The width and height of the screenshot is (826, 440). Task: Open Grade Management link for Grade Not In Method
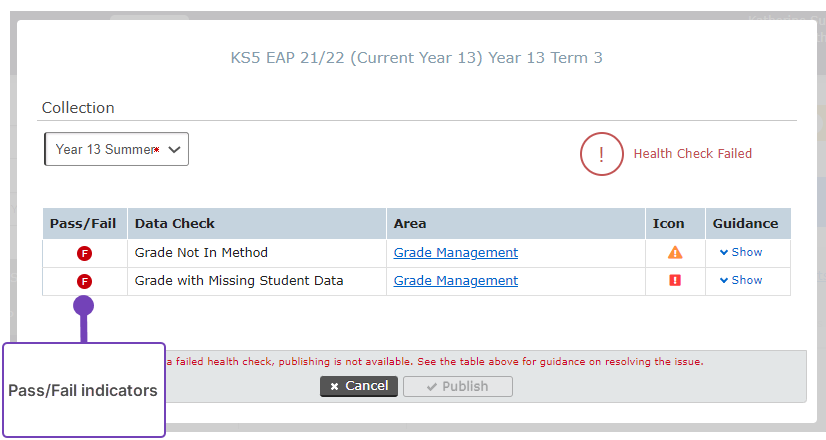tap(456, 253)
